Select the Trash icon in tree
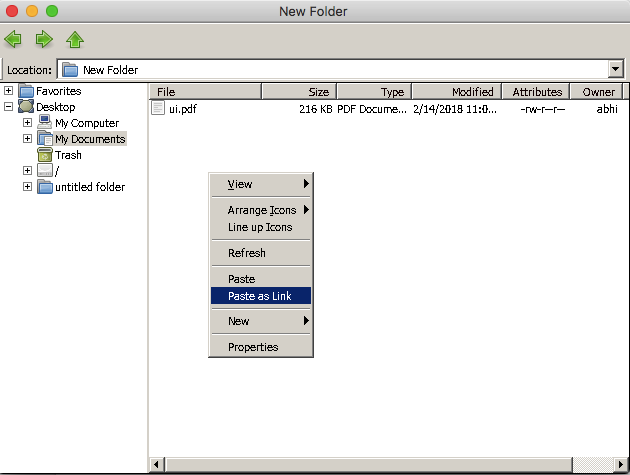 45,155
